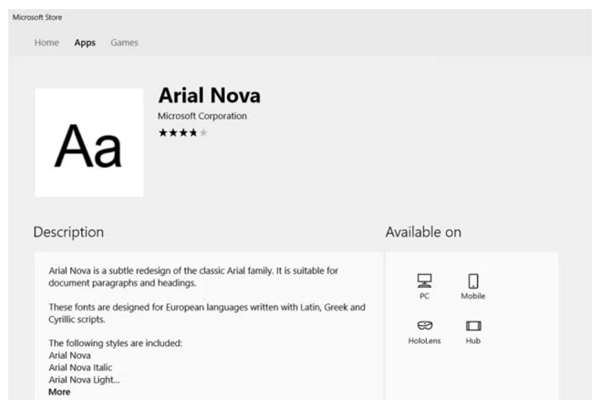This screenshot has height=408, width=600.
Task: Click the HoloLens headset icon
Action: pos(424,325)
